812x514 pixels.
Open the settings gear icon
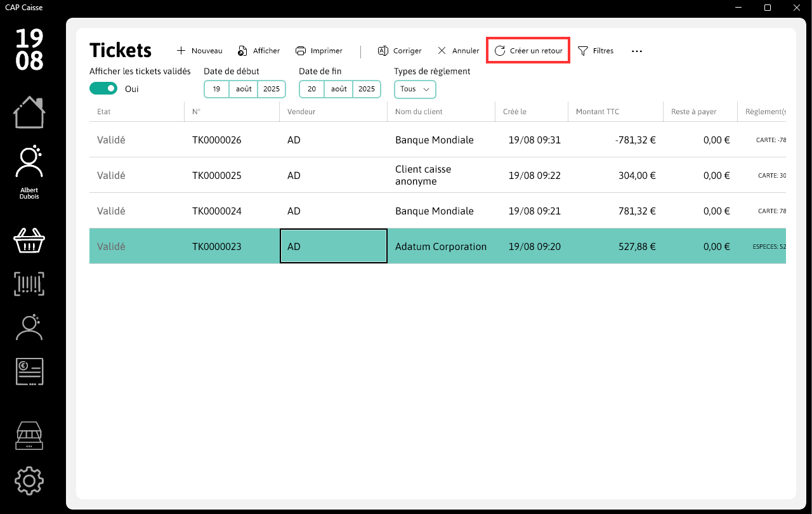(29, 480)
